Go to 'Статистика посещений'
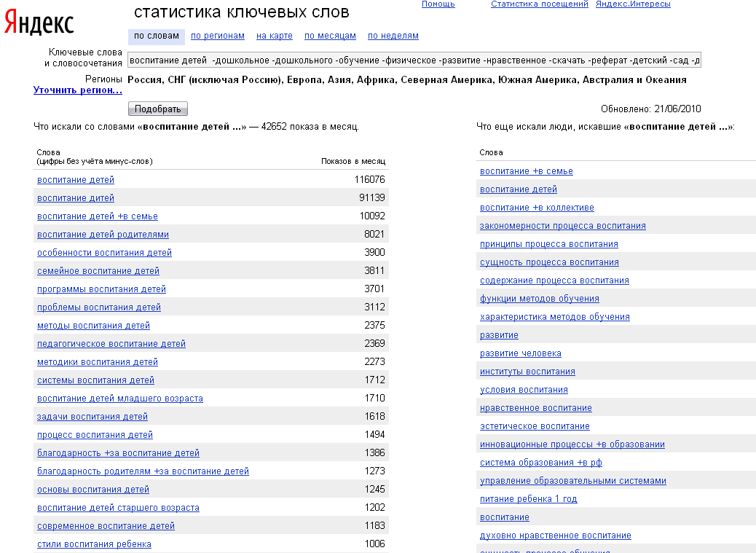756x553 pixels. click(539, 4)
